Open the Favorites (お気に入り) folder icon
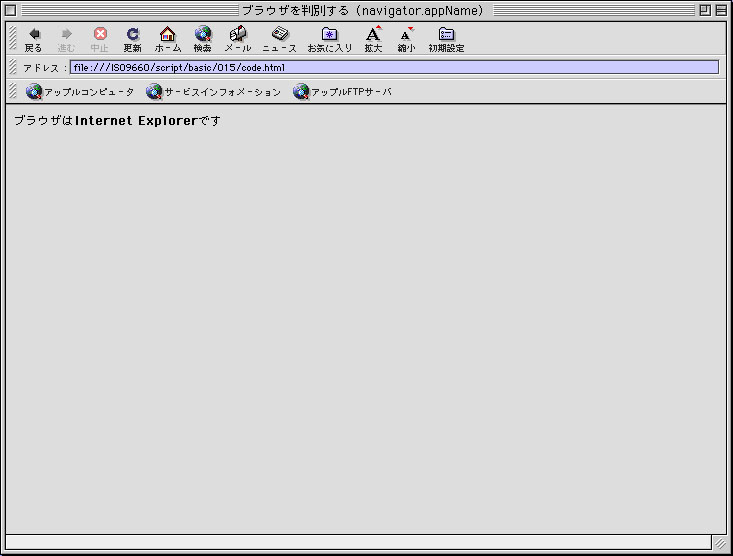This screenshot has height=556, width=733. [x=330, y=39]
